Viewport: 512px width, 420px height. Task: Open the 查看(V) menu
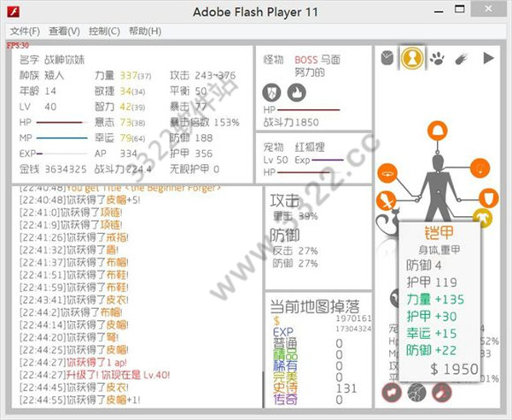[64, 32]
